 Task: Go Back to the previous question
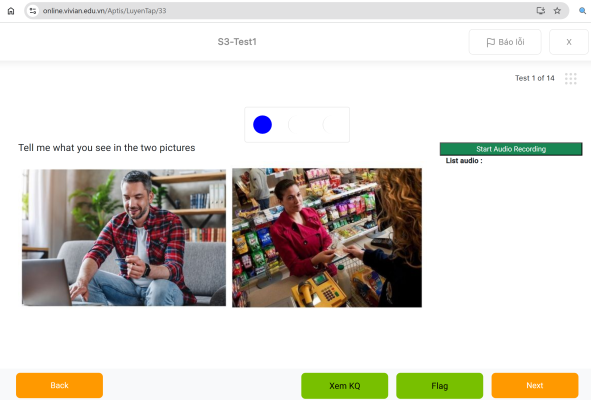pos(60,385)
